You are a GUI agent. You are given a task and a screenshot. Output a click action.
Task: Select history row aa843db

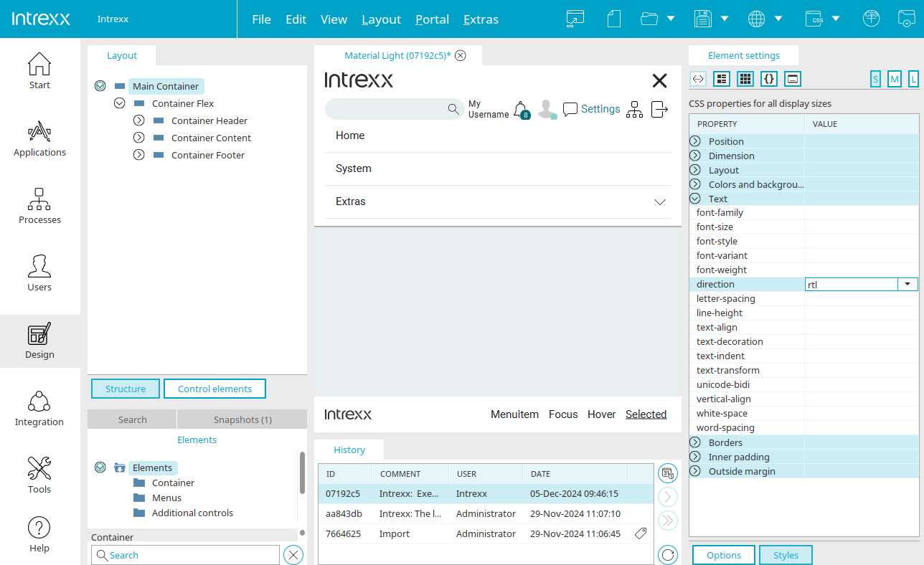pos(486,513)
